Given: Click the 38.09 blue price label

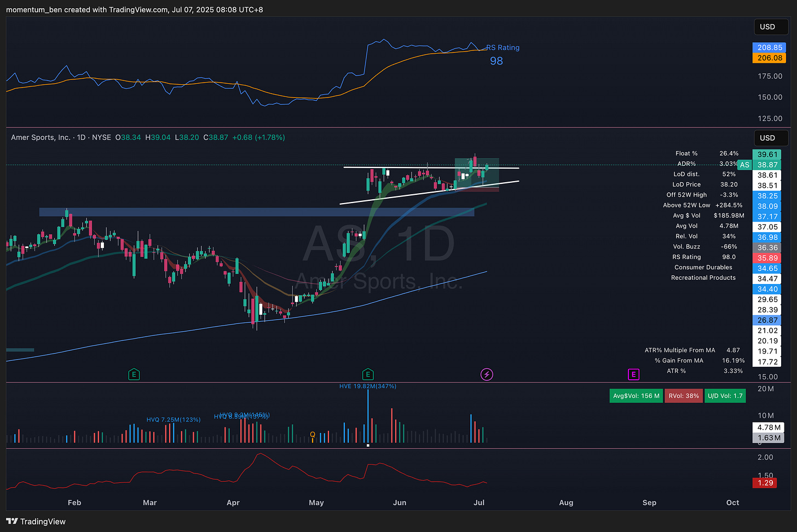Looking at the screenshot, I should point(767,206).
